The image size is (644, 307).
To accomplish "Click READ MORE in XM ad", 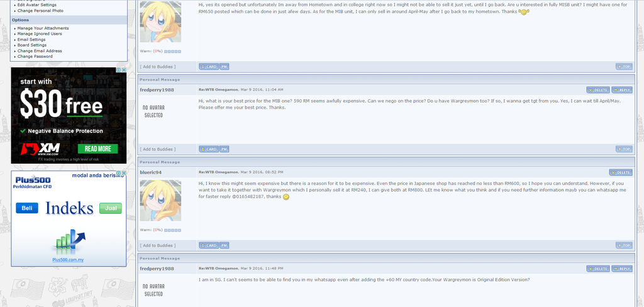I will tap(97, 148).
